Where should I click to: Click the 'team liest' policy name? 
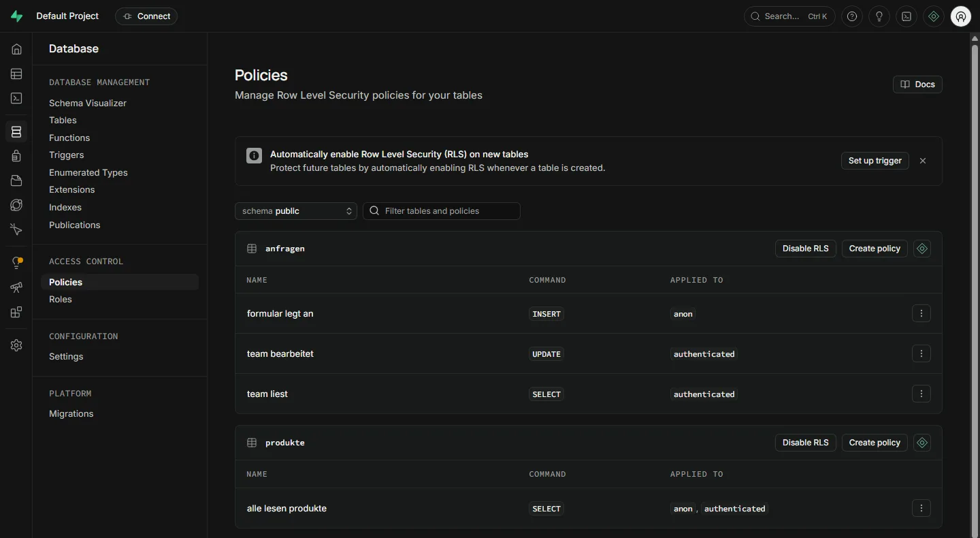pyautogui.click(x=267, y=394)
